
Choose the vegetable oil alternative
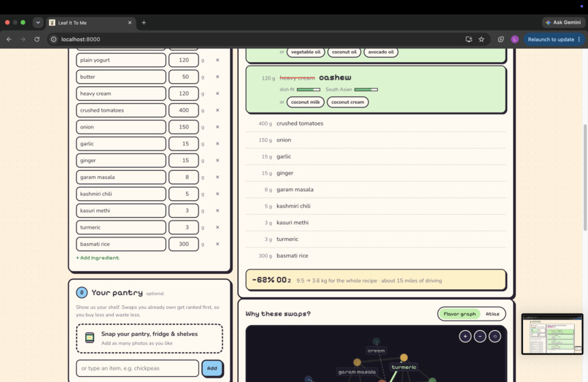point(306,52)
